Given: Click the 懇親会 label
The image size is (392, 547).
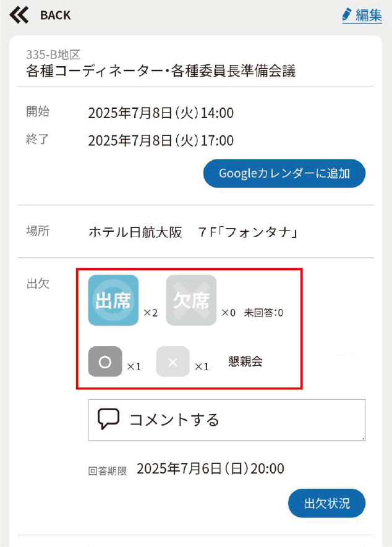Looking at the screenshot, I should coord(245,362).
